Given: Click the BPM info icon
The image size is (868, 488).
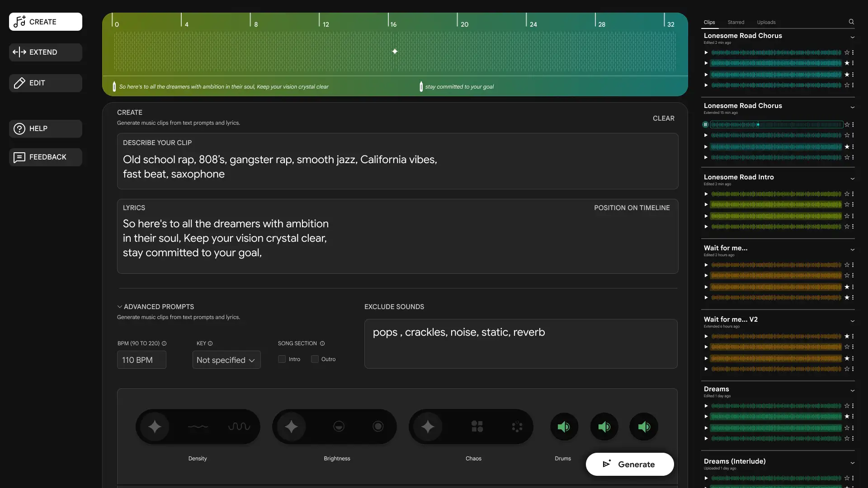Looking at the screenshot, I should (164, 343).
